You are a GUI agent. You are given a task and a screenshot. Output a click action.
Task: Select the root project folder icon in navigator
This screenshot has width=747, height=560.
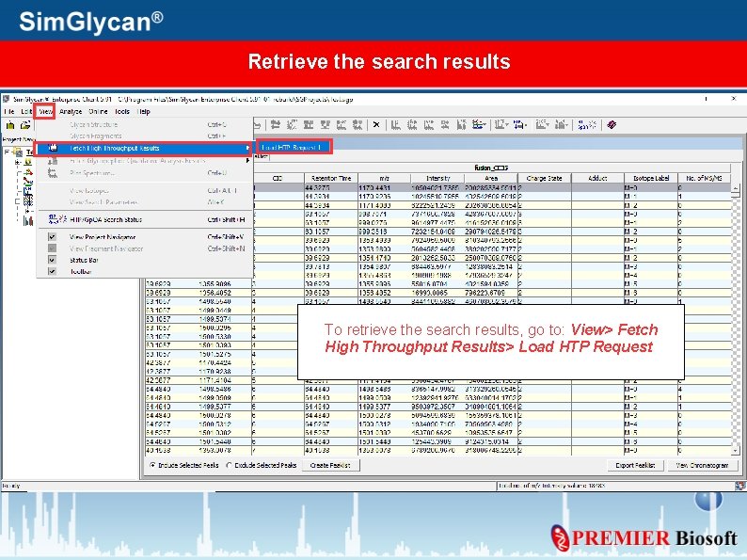point(18,152)
